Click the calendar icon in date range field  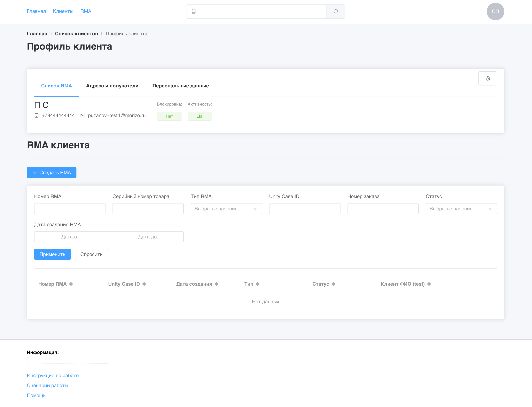pos(40,237)
